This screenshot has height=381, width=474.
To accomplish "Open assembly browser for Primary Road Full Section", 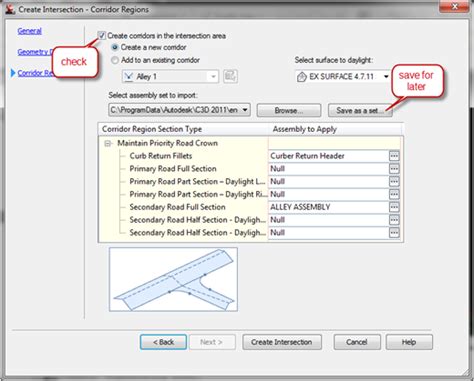I will pyautogui.click(x=394, y=169).
